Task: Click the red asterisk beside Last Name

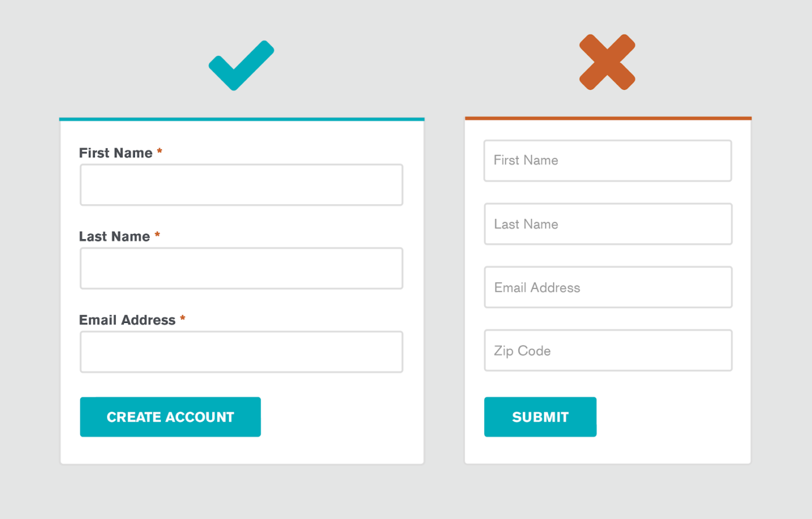Action: coord(157,235)
